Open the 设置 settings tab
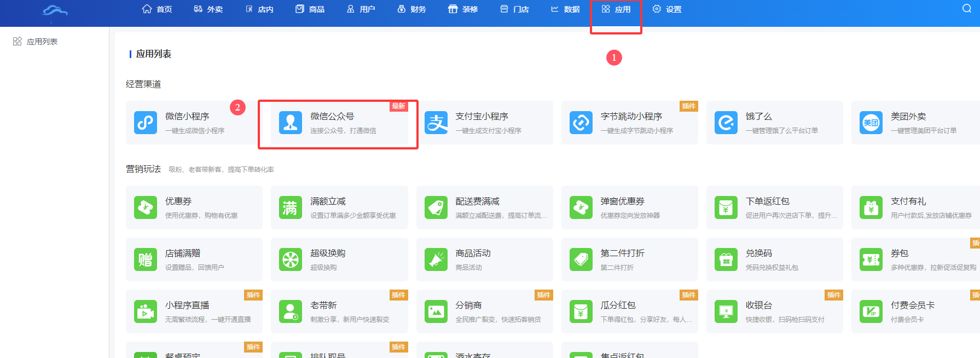980x358 pixels. coord(667,9)
